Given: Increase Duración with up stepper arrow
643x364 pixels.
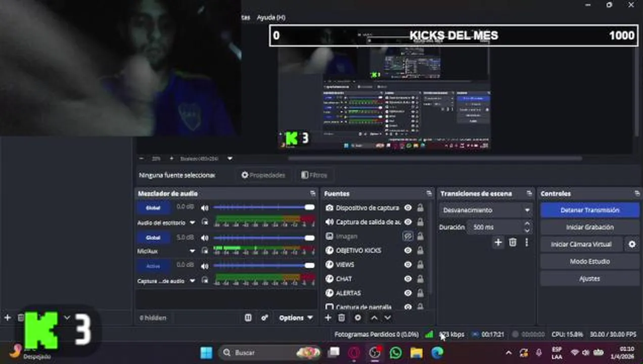Looking at the screenshot, I should [527, 224].
